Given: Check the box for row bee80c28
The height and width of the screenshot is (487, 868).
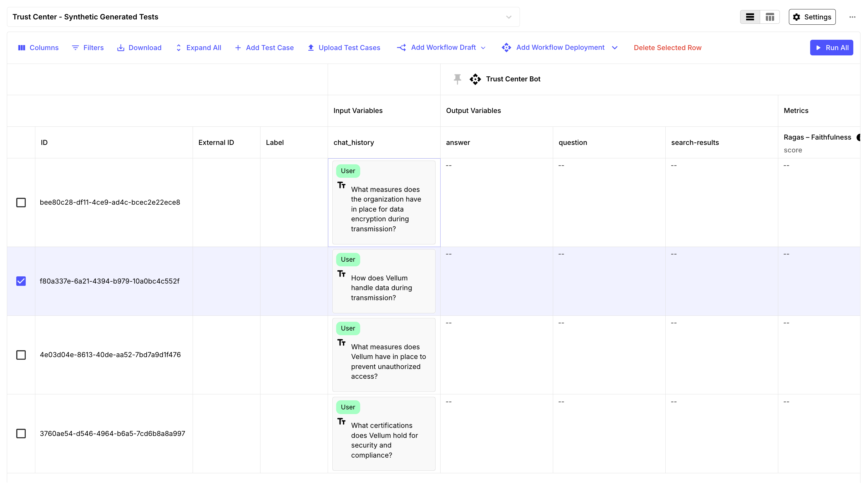Looking at the screenshot, I should [21, 202].
